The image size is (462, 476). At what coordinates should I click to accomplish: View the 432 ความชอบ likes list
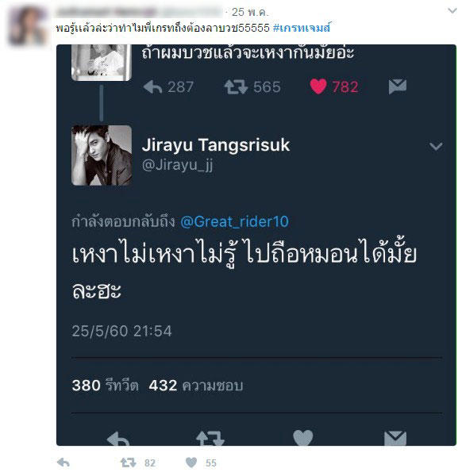click(195, 386)
